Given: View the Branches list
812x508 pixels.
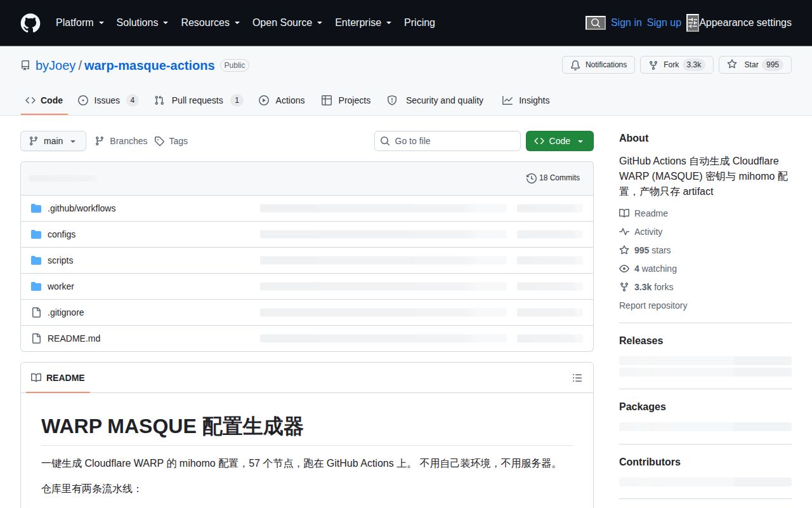Looking at the screenshot, I should [121, 141].
